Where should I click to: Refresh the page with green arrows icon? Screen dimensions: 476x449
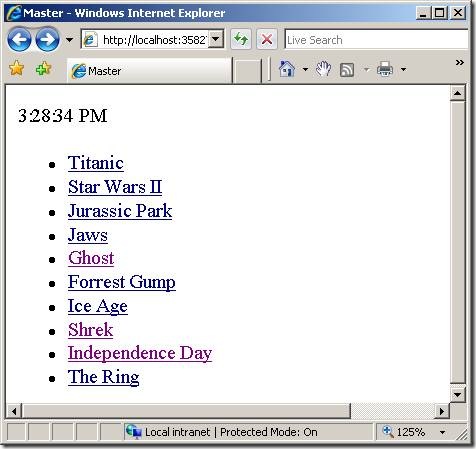pos(240,40)
